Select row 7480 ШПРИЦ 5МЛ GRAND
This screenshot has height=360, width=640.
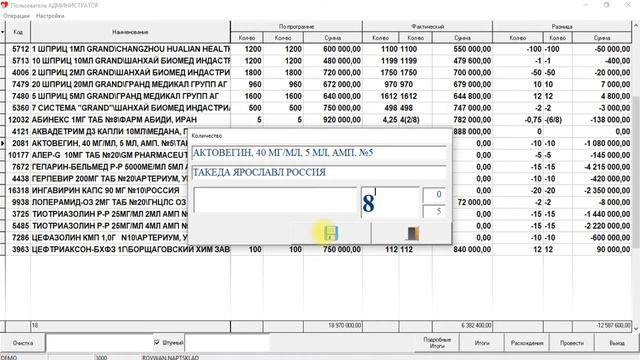point(318,96)
